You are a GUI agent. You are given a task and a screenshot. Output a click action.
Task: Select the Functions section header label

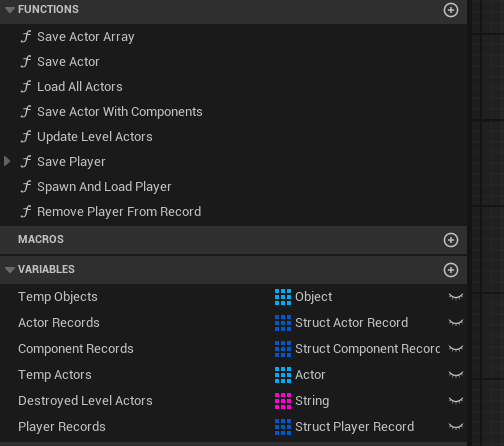[x=48, y=9]
